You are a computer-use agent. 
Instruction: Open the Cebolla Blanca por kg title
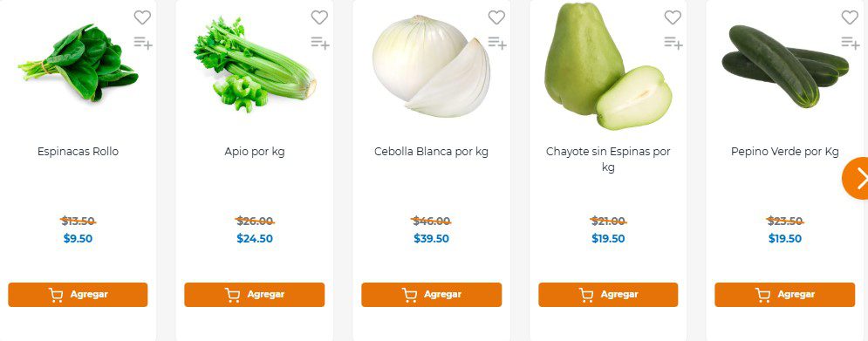point(431,151)
